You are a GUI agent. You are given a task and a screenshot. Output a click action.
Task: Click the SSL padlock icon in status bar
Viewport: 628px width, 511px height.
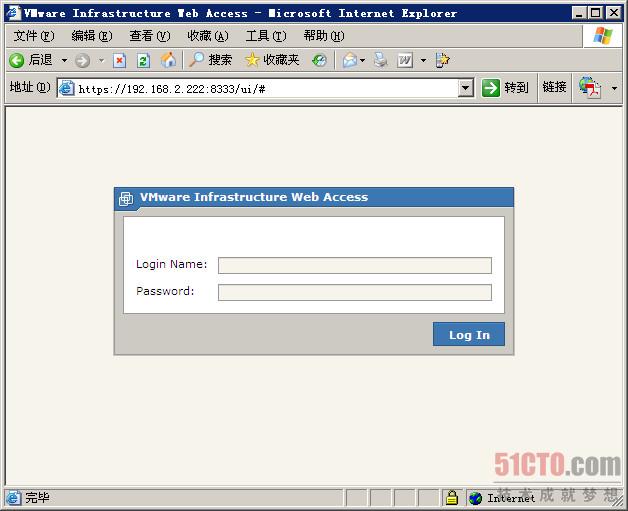pyautogui.click(x=452, y=498)
